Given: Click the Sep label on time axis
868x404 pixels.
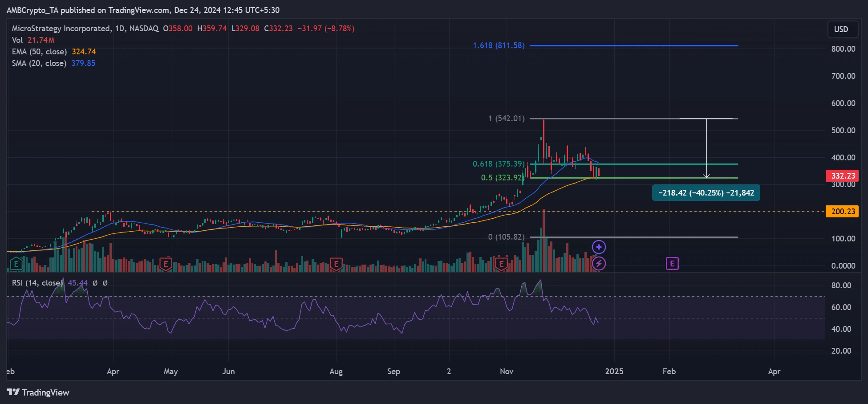Looking at the screenshot, I should (393, 371).
